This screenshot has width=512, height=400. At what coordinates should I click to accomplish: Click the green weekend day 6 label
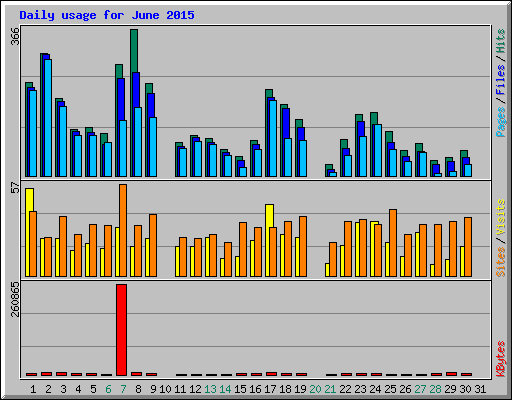click(x=108, y=389)
